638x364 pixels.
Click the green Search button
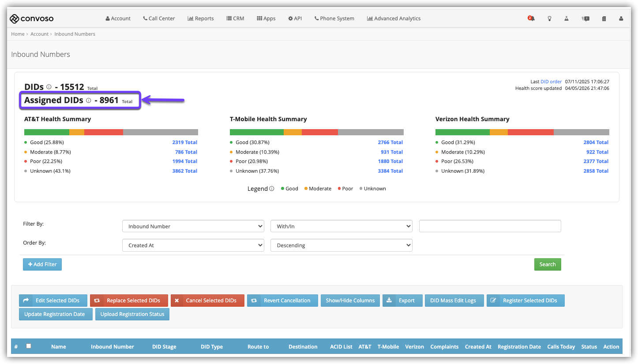(548, 264)
